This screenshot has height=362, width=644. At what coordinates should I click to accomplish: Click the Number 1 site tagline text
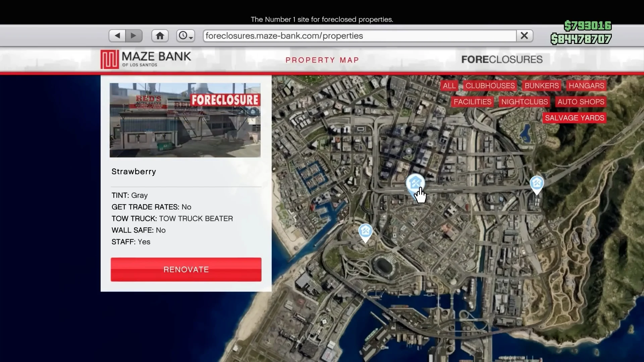tap(322, 19)
